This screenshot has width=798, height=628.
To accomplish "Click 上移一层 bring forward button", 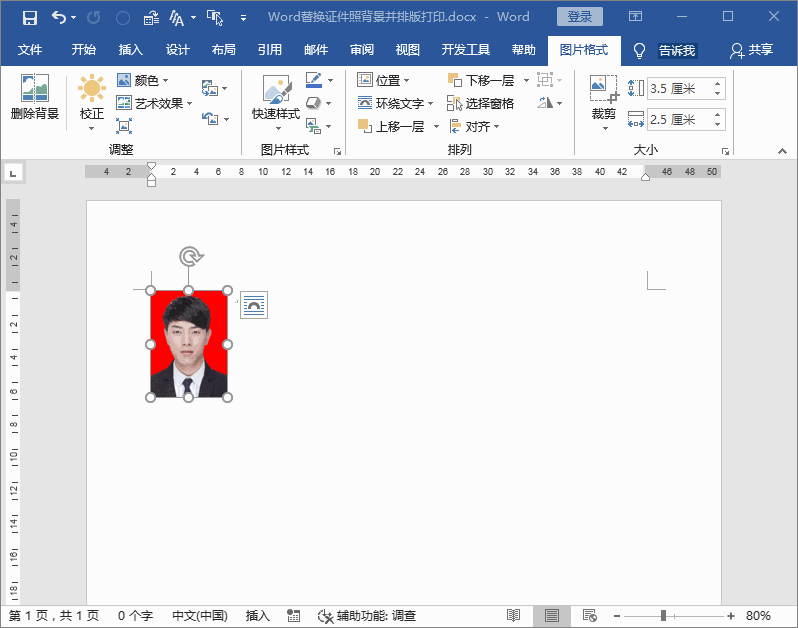I will click(x=391, y=126).
